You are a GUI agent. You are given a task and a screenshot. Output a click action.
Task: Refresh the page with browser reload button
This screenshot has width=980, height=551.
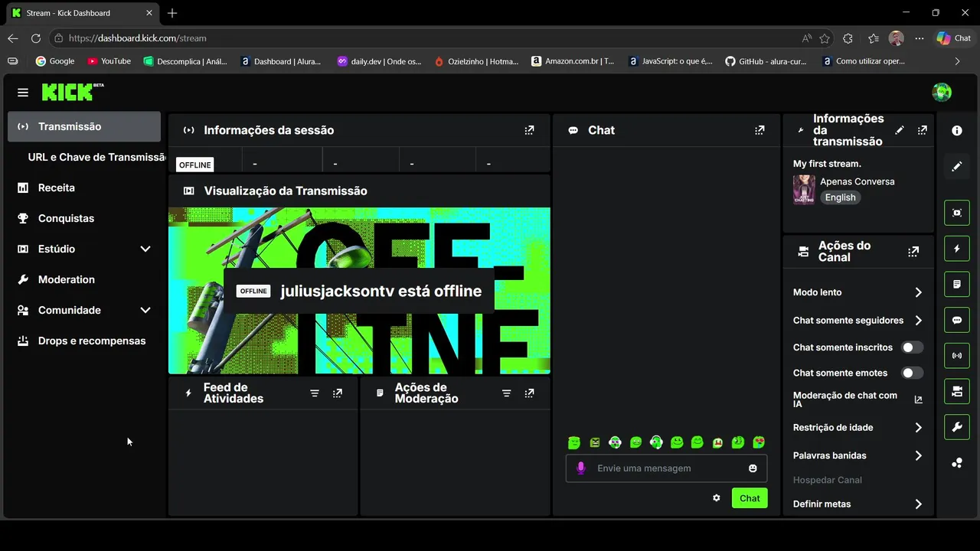35,38
